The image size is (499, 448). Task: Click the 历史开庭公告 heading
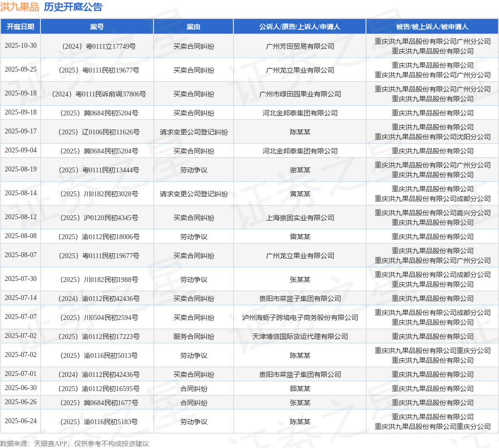(x=73, y=7)
